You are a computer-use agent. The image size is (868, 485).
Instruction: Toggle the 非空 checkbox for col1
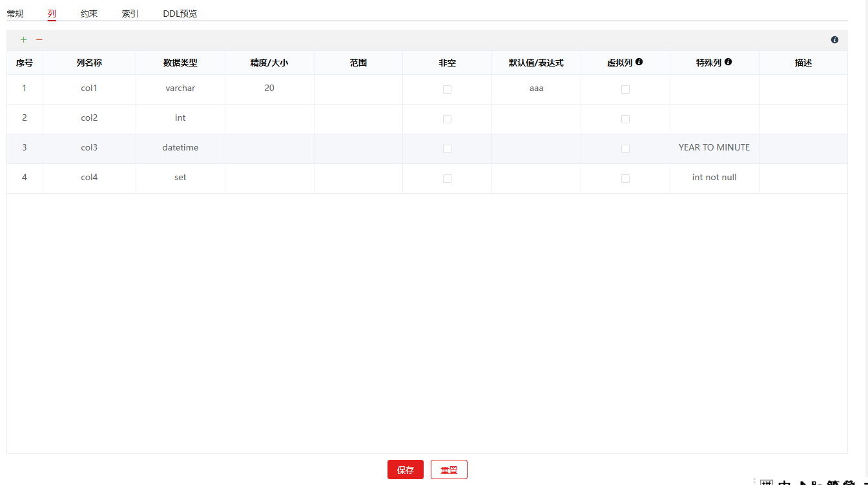pos(447,89)
